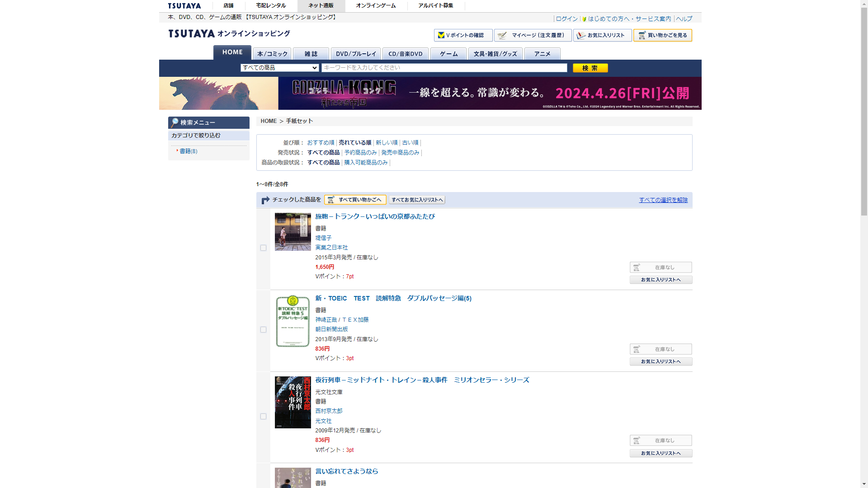Image resolution: width=868 pixels, height=488 pixels.
Task: Click the TSUTAYA Online Shopping logo
Action: coord(229,33)
